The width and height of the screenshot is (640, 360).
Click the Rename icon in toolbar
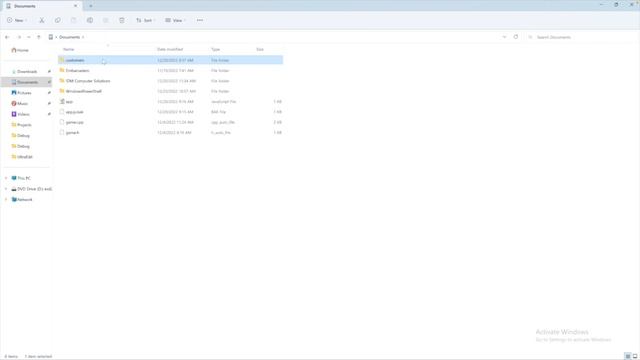[x=90, y=20]
